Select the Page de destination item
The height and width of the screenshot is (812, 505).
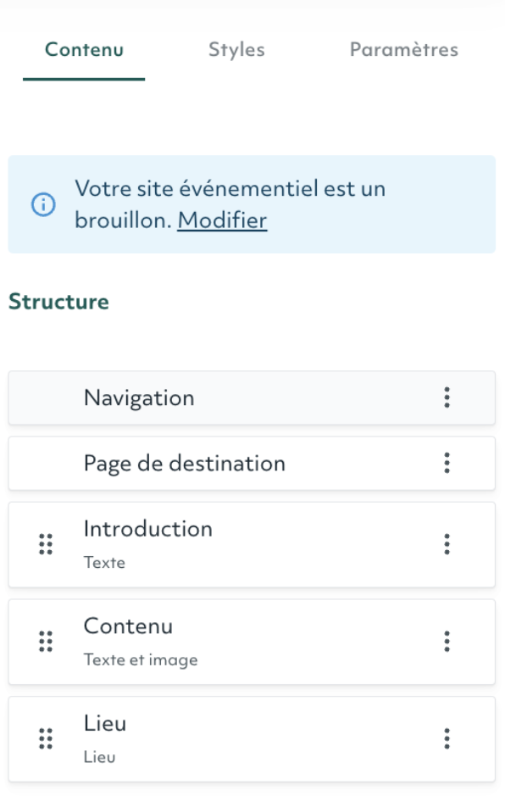(252, 463)
